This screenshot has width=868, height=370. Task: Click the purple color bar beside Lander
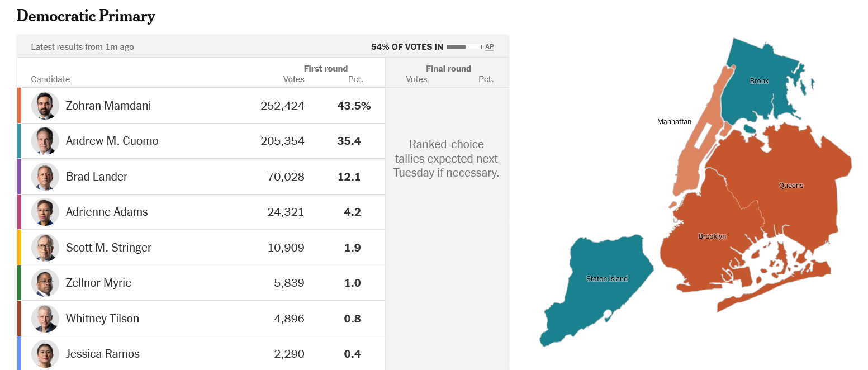[19, 176]
